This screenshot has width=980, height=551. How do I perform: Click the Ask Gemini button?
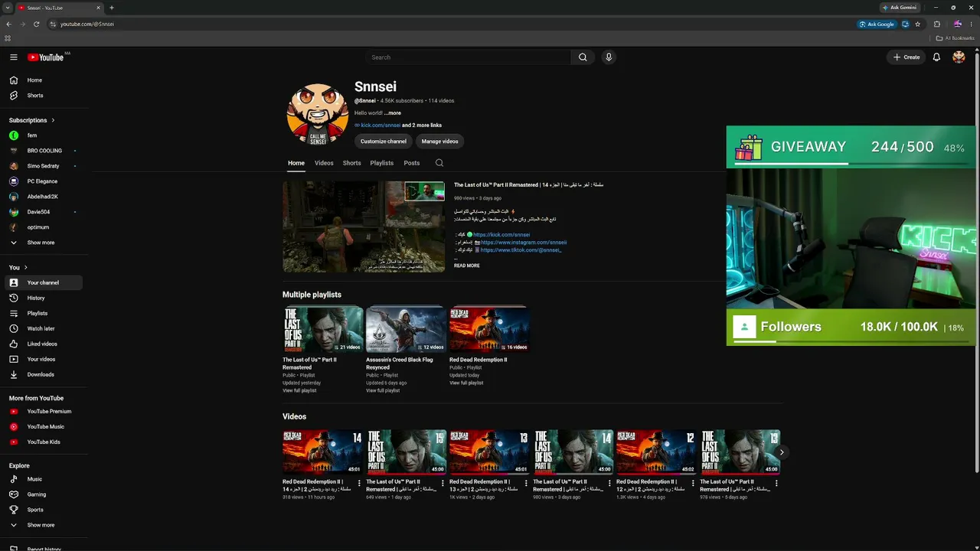coord(899,8)
